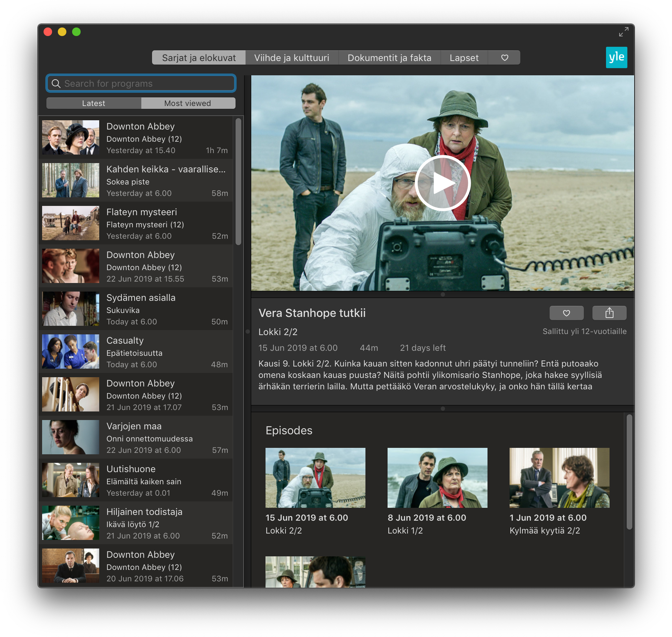Show Most viewed programs

click(x=188, y=103)
